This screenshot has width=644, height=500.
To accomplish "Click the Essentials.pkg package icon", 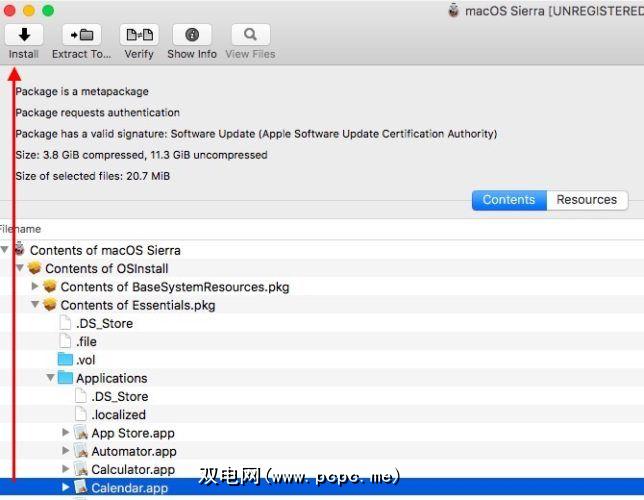I will pos(50,304).
